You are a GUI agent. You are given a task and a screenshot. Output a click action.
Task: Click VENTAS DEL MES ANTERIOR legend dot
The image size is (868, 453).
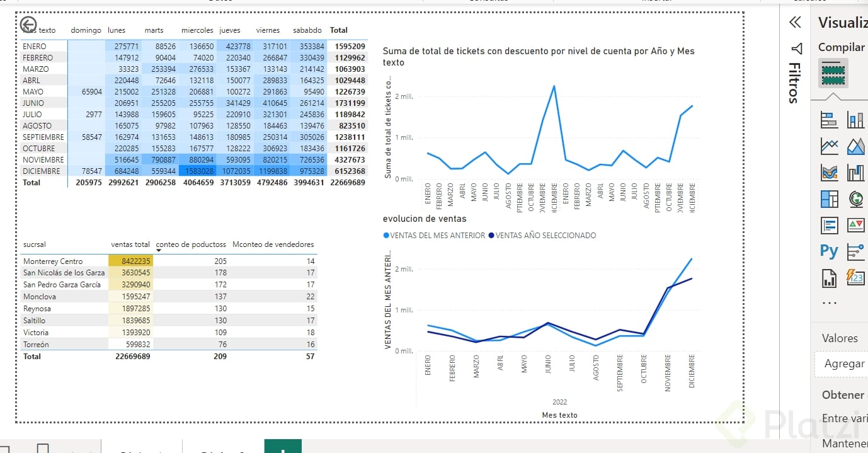point(386,236)
